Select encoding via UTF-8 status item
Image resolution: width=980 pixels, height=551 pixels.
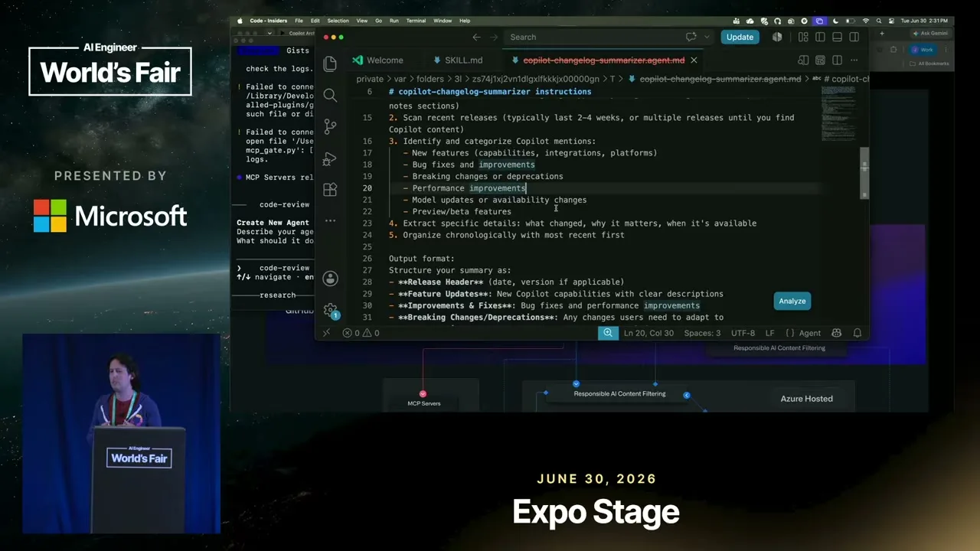click(x=743, y=333)
